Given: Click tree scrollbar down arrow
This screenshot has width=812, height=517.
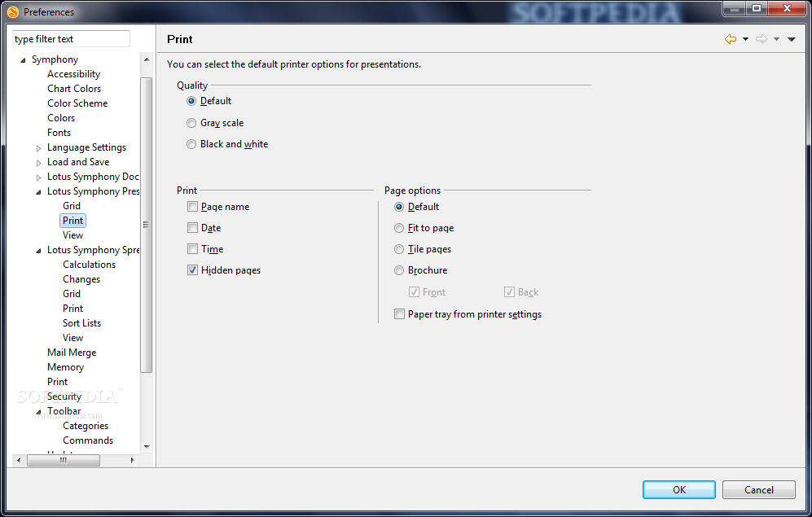Looking at the screenshot, I should coord(147,447).
